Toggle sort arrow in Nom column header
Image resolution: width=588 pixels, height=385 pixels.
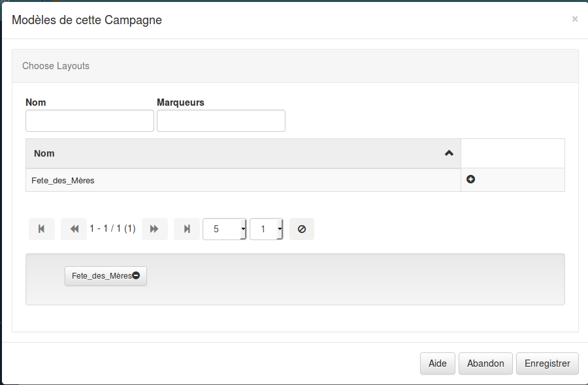[449, 153]
